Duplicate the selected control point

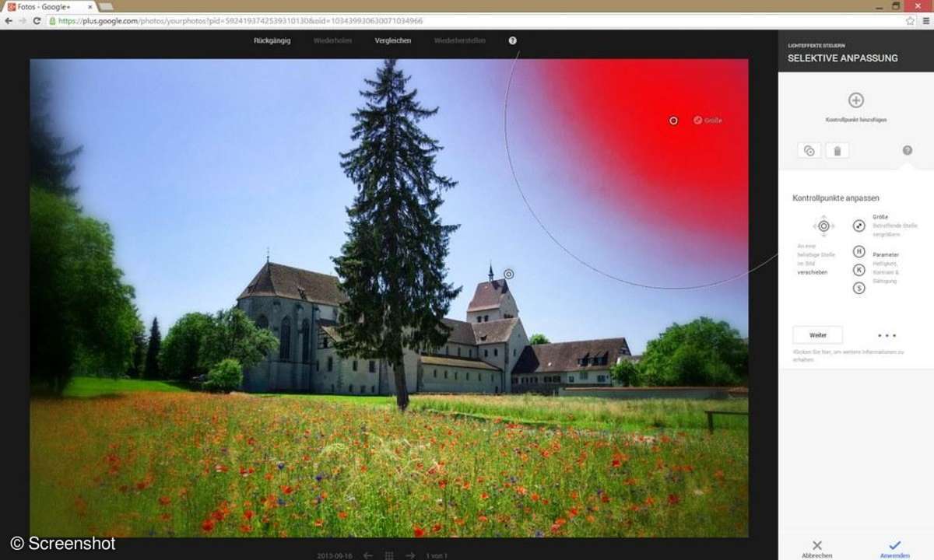click(809, 150)
